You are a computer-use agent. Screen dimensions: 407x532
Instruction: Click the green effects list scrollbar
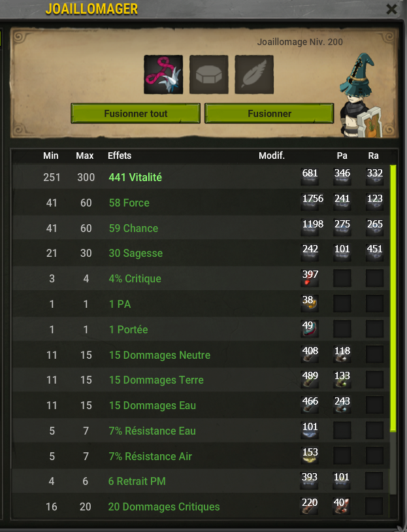click(x=393, y=298)
